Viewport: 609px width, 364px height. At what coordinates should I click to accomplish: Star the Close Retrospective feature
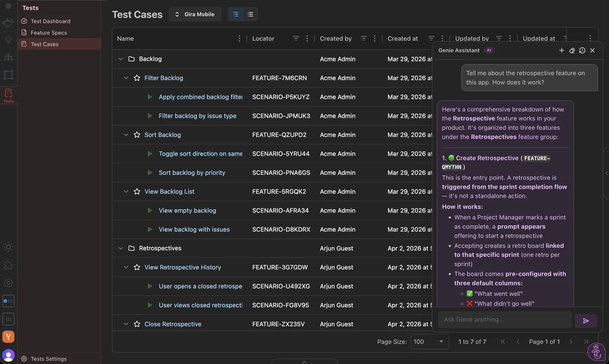137,324
